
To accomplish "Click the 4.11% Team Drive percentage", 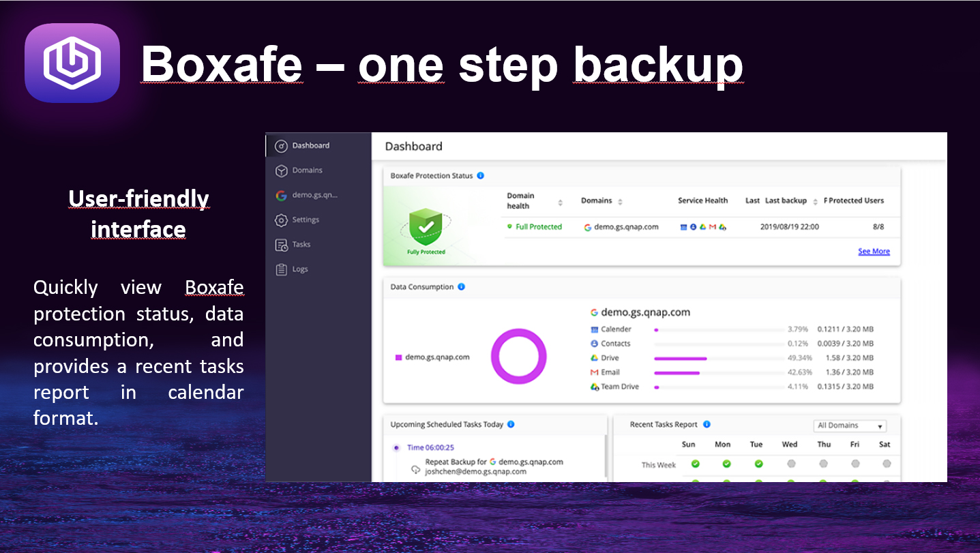I will pyautogui.click(x=798, y=387).
